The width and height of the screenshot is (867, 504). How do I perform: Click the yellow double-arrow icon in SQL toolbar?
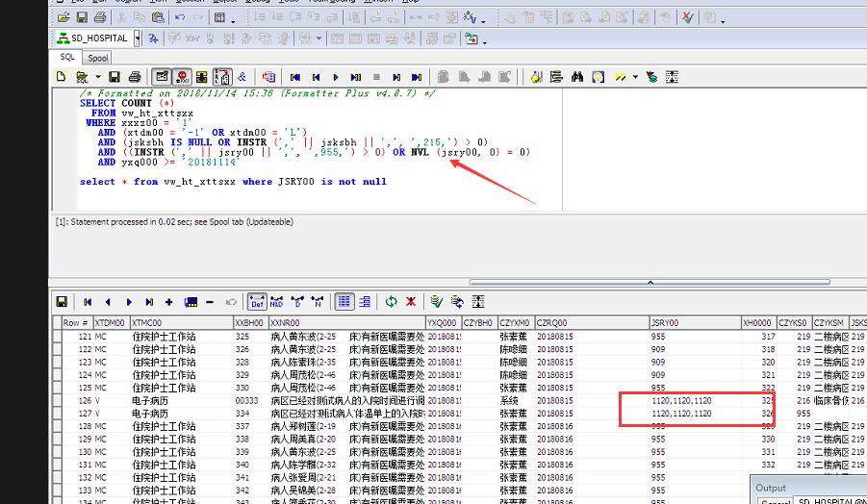621,77
